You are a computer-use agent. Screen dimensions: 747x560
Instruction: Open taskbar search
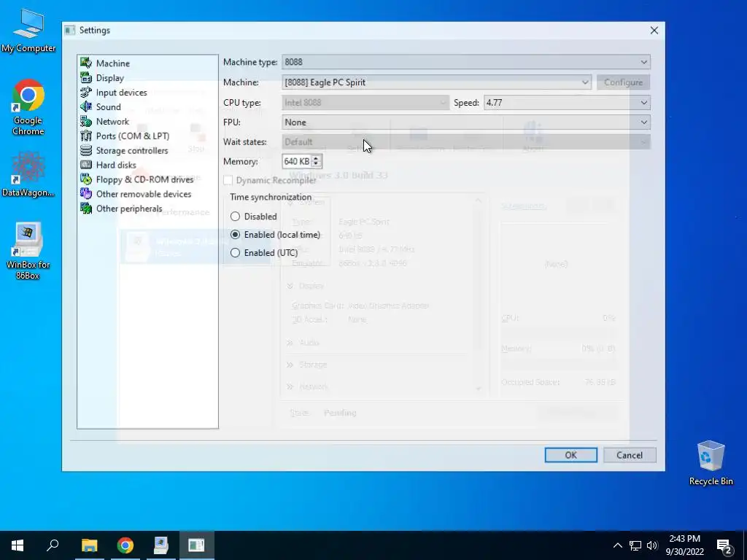[x=53, y=545]
